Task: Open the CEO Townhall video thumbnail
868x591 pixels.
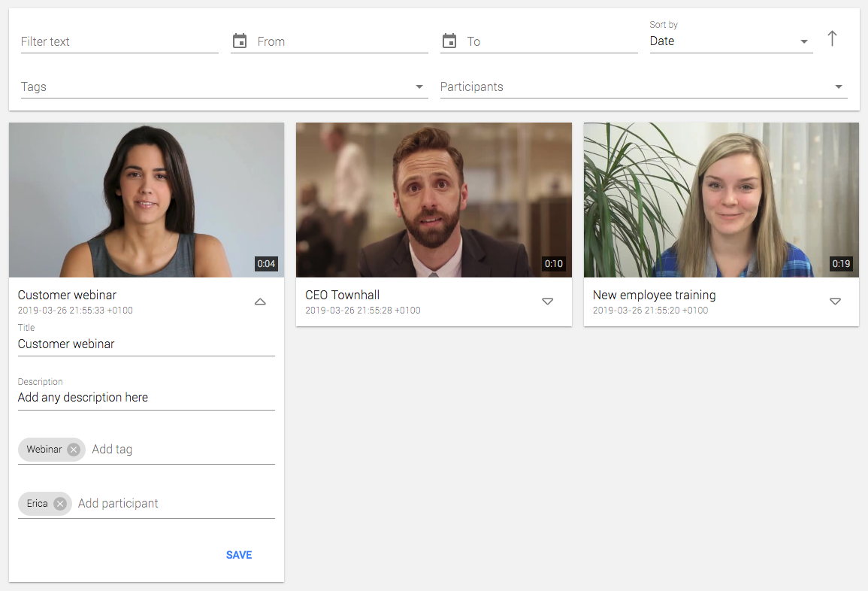Action: (x=434, y=200)
